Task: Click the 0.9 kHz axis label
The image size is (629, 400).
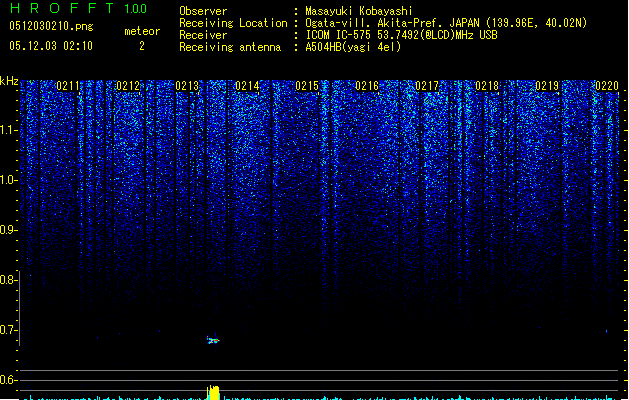Action: click(x=8, y=230)
